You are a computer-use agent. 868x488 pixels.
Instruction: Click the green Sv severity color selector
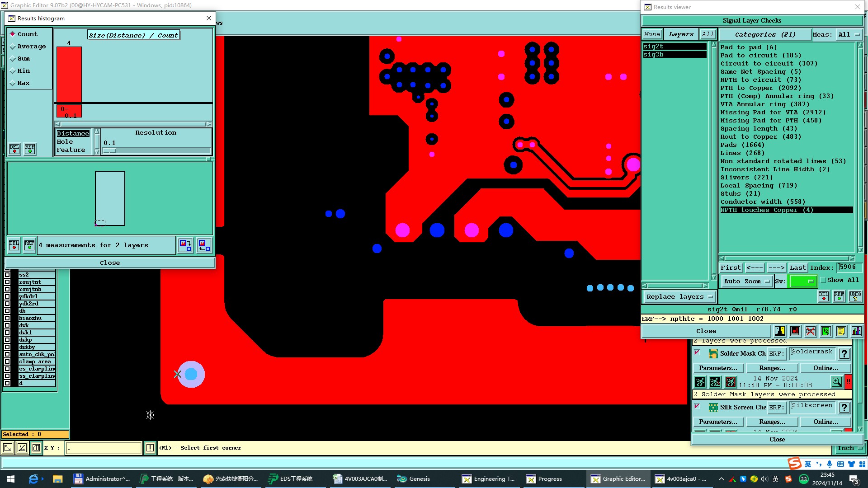pyautogui.click(x=803, y=281)
